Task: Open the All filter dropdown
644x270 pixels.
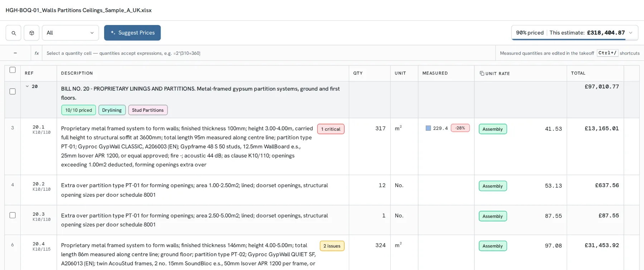Action: (x=70, y=33)
